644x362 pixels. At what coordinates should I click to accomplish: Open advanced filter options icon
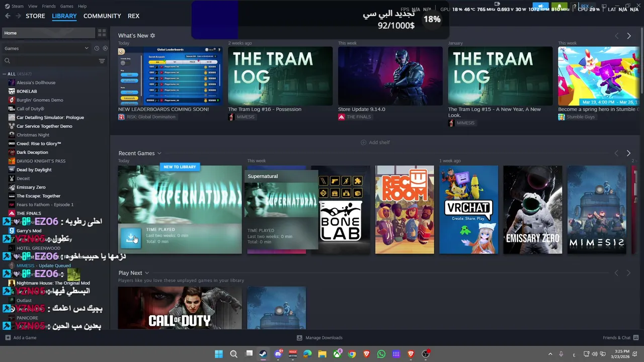coord(102,61)
